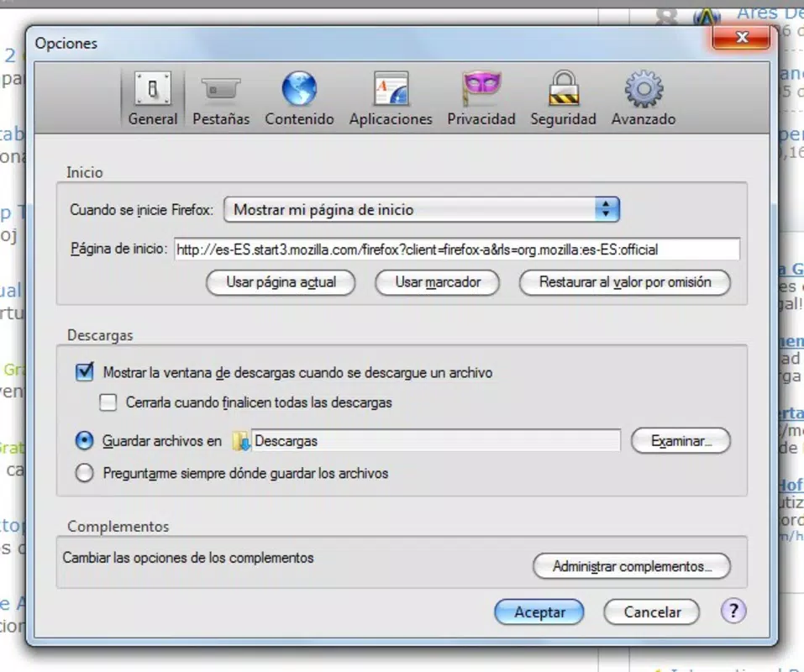This screenshot has height=672, width=804.
Task: Select the Contenido globe icon
Action: click(x=299, y=88)
